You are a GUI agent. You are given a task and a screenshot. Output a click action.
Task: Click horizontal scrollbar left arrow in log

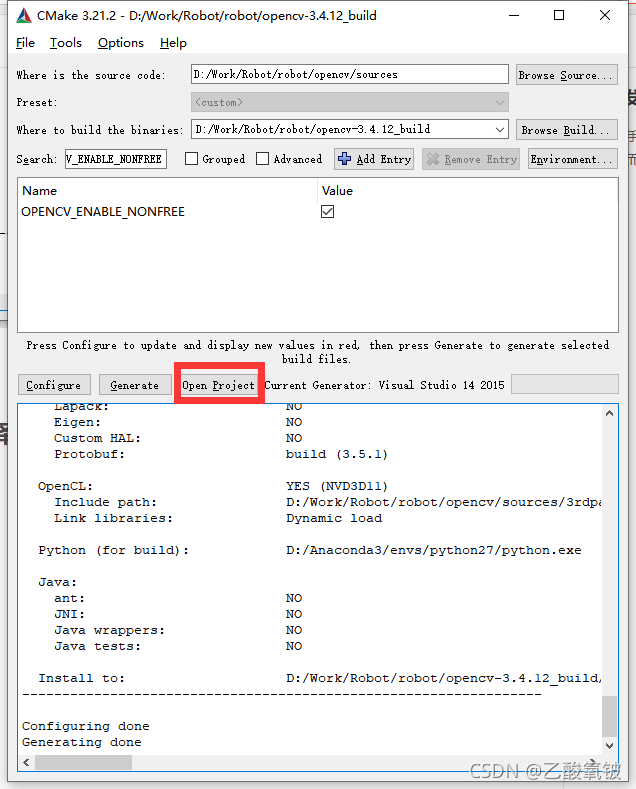click(26, 762)
